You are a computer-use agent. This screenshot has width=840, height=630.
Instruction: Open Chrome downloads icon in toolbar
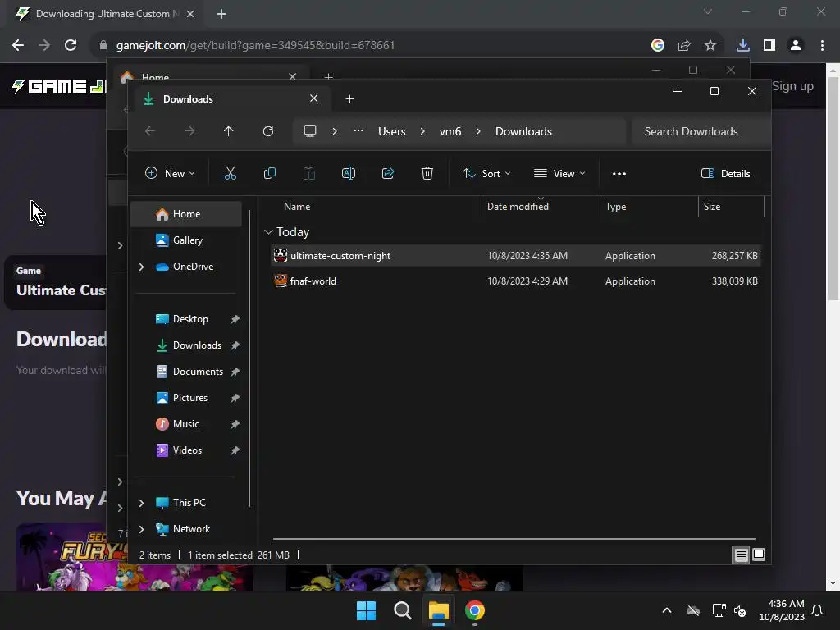click(x=742, y=45)
